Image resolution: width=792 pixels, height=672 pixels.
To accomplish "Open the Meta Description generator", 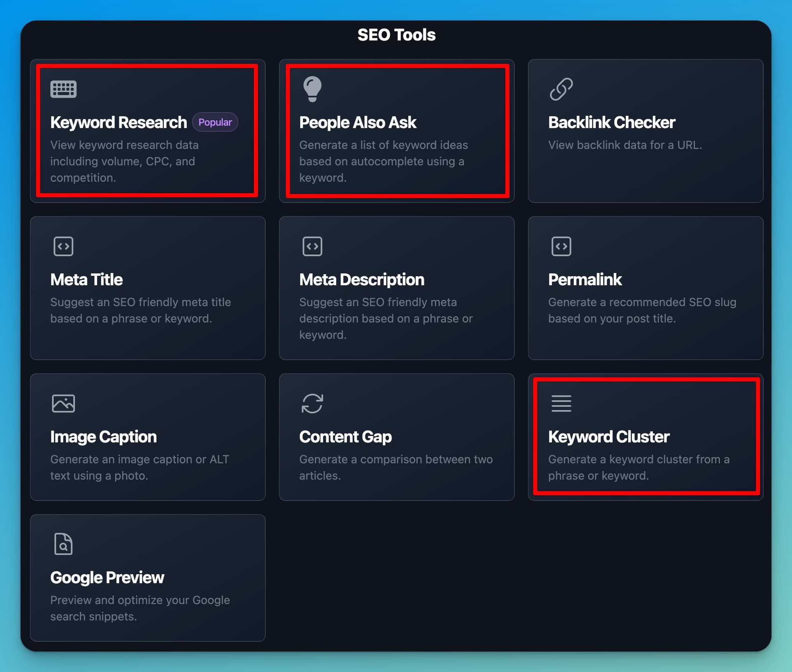I will pyautogui.click(x=396, y=289).
